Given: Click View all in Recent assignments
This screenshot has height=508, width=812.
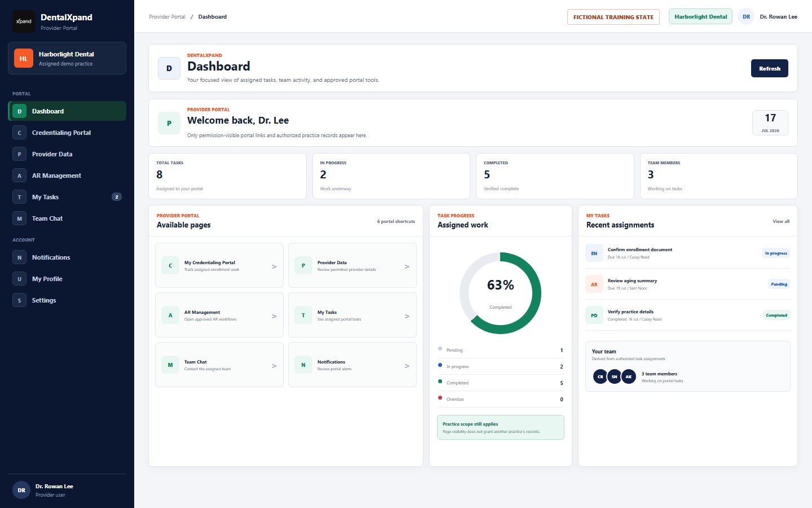Looking at the screenshot, I should [x=781, y=221].
